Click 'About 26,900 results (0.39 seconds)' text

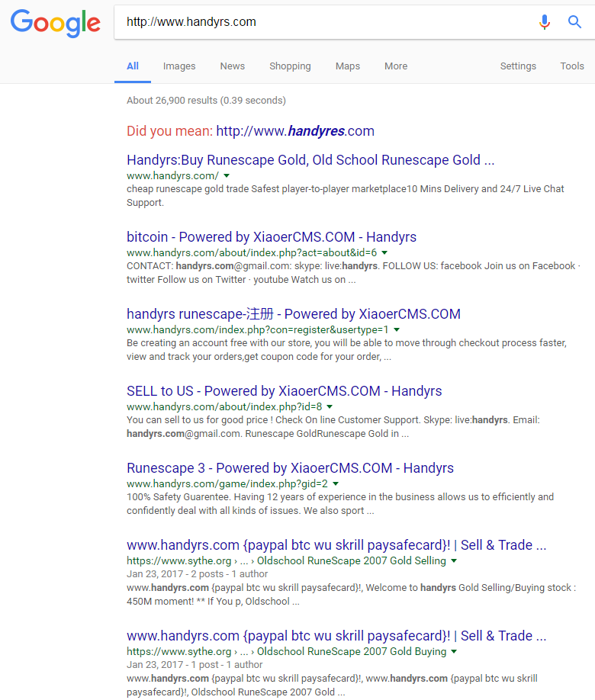(207, 101)
